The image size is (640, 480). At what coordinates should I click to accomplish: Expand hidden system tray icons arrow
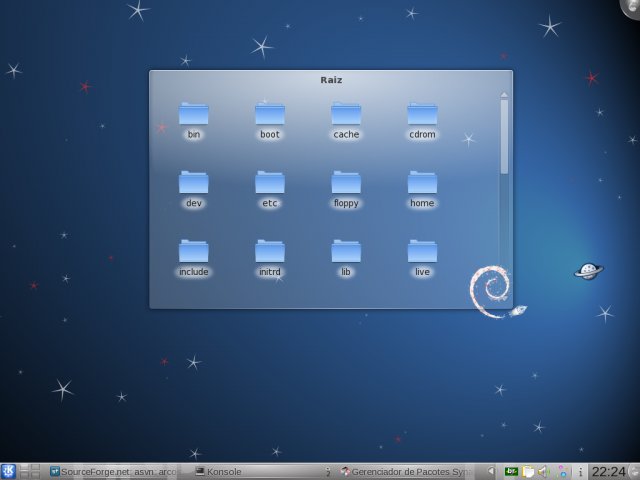coord(492,471)
